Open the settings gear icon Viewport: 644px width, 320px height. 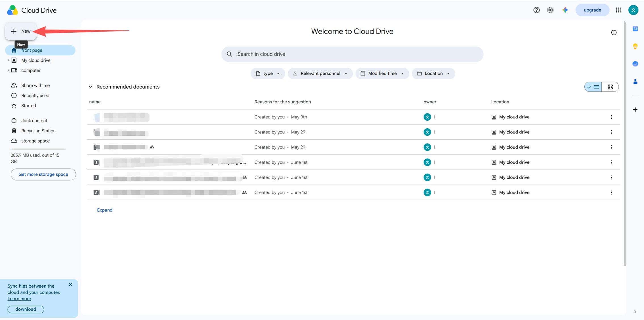(x=550, y=10)
